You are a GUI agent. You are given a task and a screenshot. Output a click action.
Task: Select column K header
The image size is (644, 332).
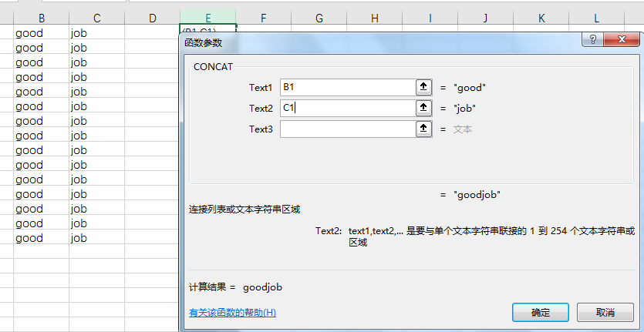pos(541,18)
